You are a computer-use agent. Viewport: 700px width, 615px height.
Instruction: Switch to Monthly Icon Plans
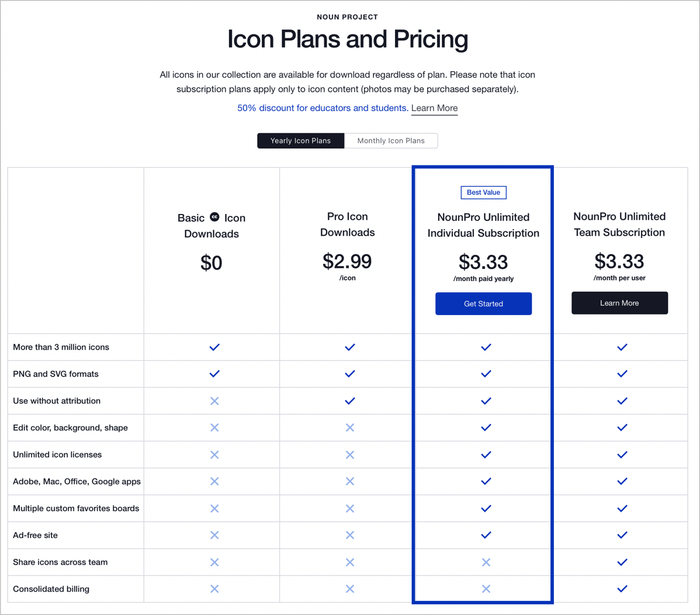391,141
